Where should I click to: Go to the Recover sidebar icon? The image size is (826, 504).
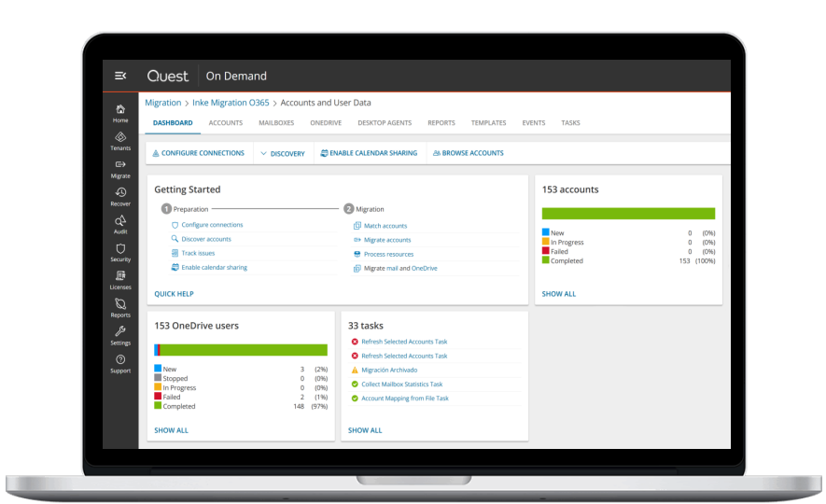pos(120,193)
